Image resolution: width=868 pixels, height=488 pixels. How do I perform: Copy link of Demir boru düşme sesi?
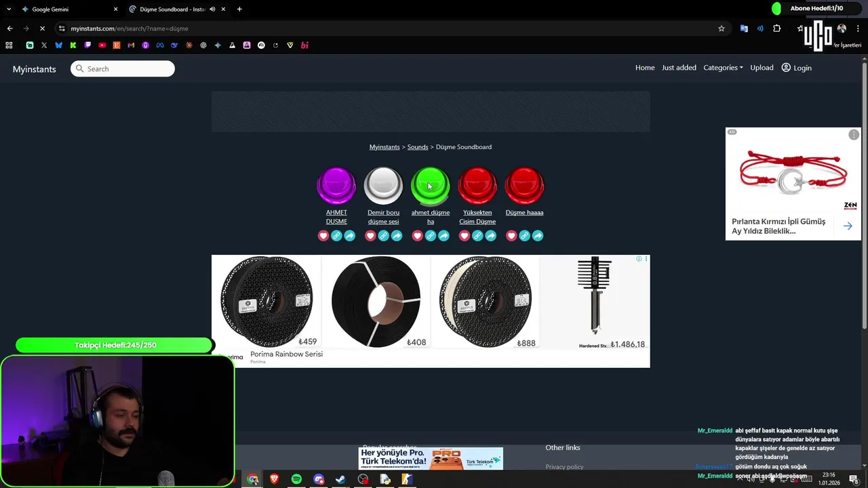[x=383, y=236]
